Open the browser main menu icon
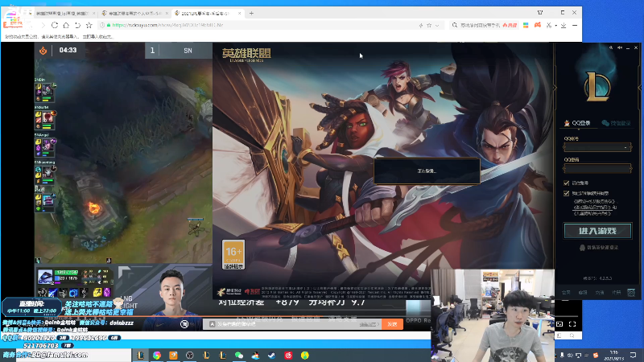 pyautogui.click(x=575, y=25)
